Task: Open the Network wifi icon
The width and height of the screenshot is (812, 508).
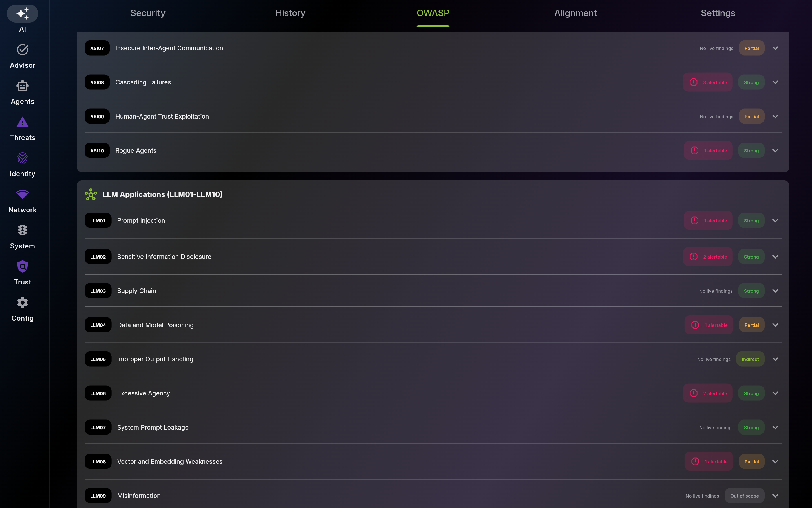Action: [23, 194]
